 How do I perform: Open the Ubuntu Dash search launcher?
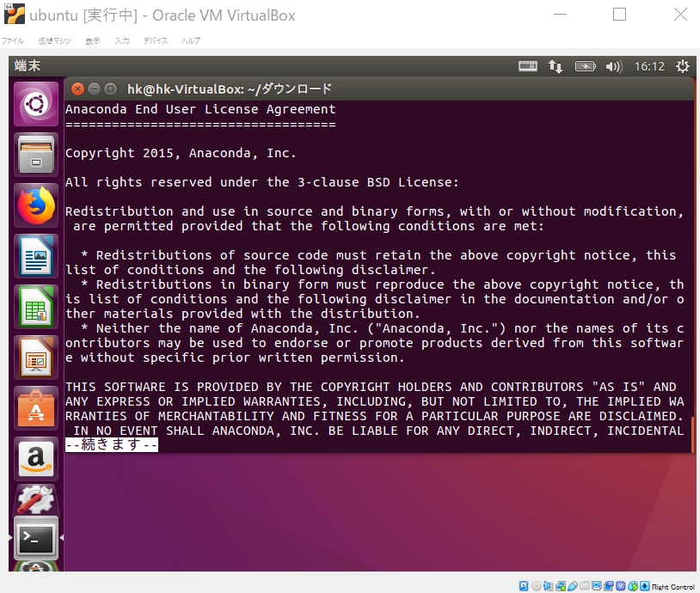click(x=36, y=104)
